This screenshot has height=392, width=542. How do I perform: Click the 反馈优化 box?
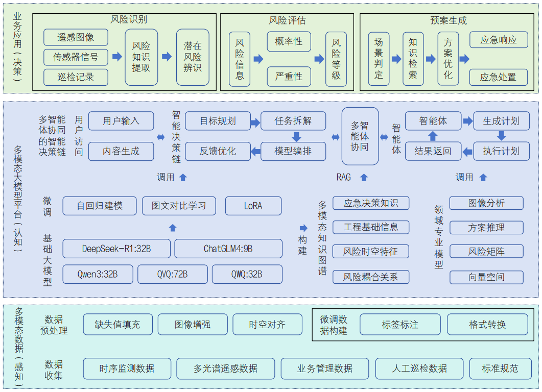(x=218, y=151)
